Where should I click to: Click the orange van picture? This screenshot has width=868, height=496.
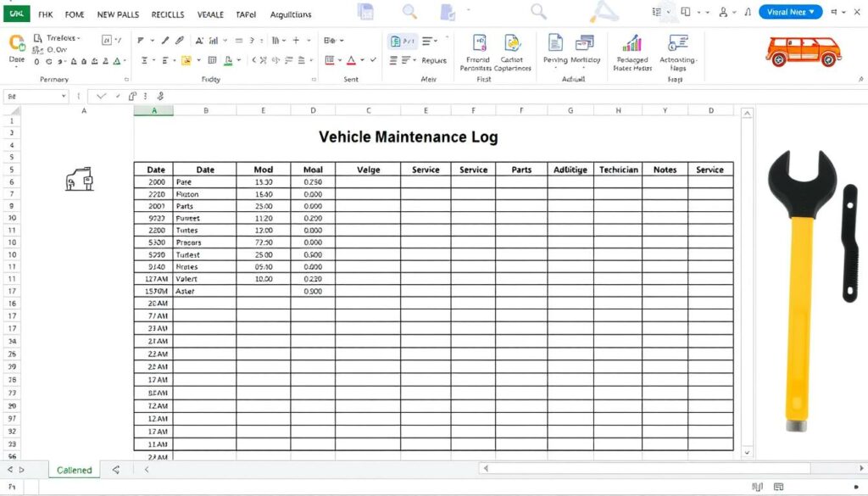804,52
